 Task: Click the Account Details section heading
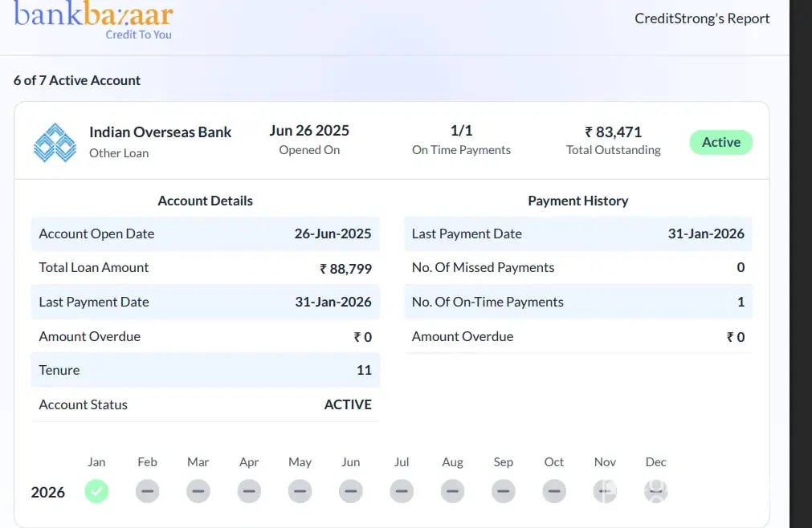[x=205, y=201]
